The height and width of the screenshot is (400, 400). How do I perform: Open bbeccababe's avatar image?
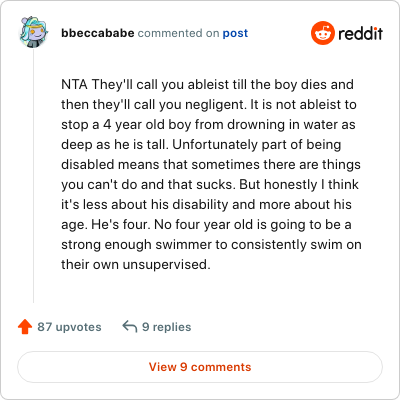(33, 32)
